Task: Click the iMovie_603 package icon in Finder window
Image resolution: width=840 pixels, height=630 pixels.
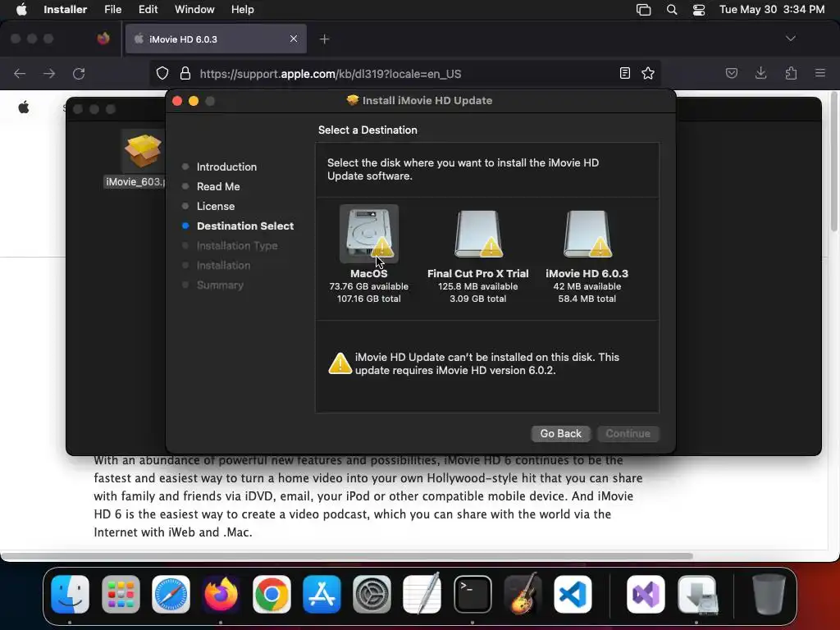Action: pos(143,150)
